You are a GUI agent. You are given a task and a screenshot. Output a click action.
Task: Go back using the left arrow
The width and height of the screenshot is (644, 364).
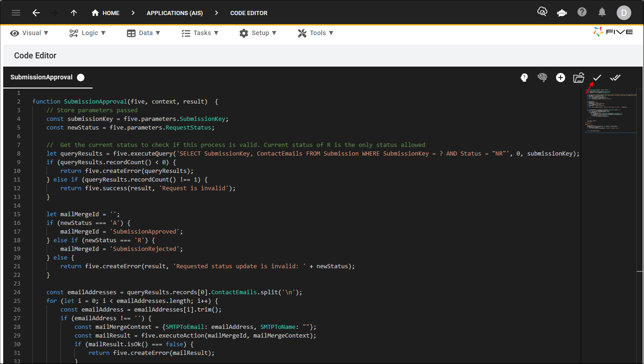pyautogui.click(x=36, y=13)
